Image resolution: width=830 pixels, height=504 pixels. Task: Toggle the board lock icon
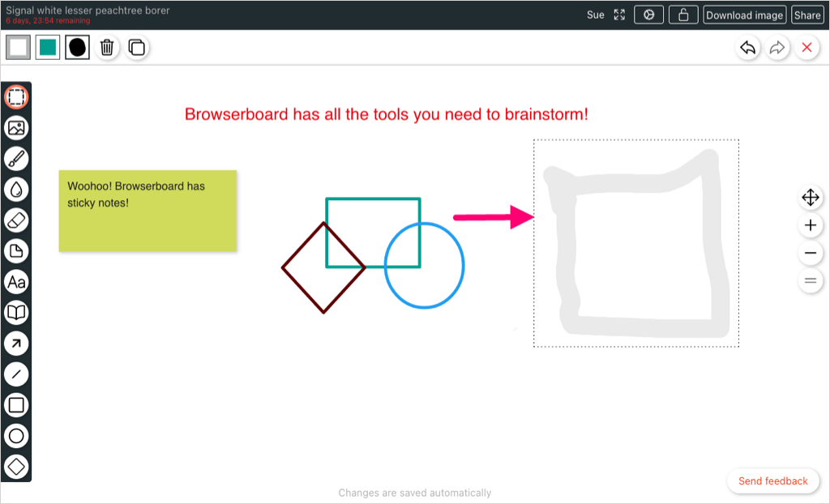tap(683, 15)
